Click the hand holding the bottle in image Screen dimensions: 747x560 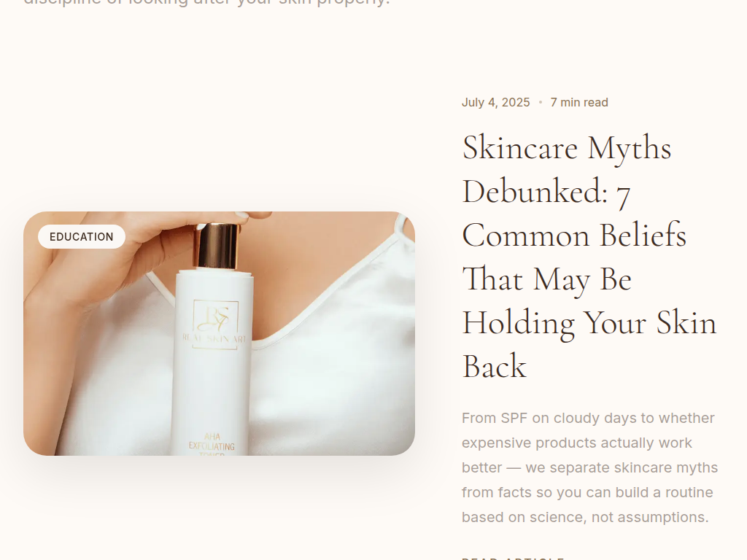(119, 257)
